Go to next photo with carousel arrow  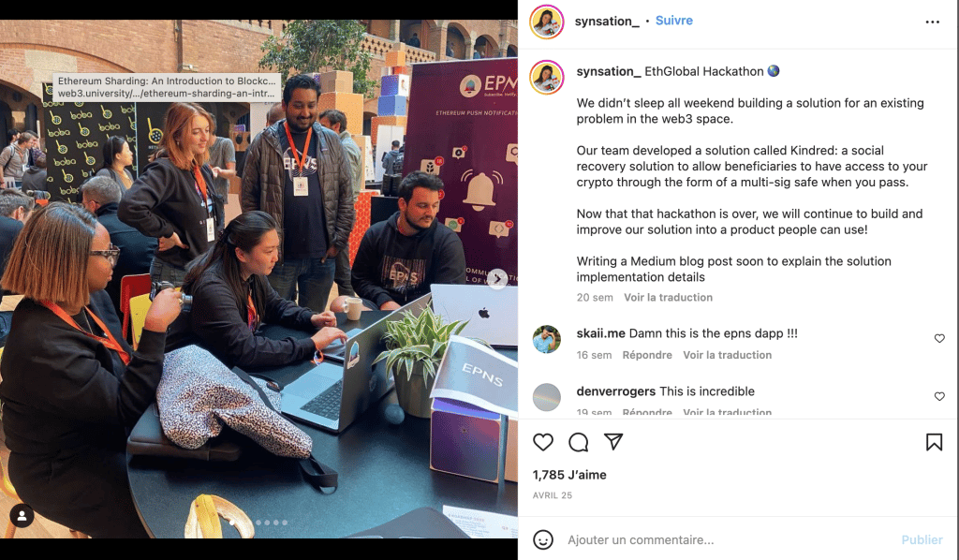point(498,279)
